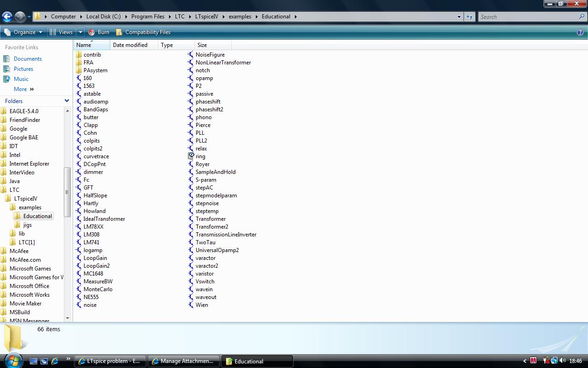588x368 pixels.
Task: Click the Views button
Action: [61, 32]
